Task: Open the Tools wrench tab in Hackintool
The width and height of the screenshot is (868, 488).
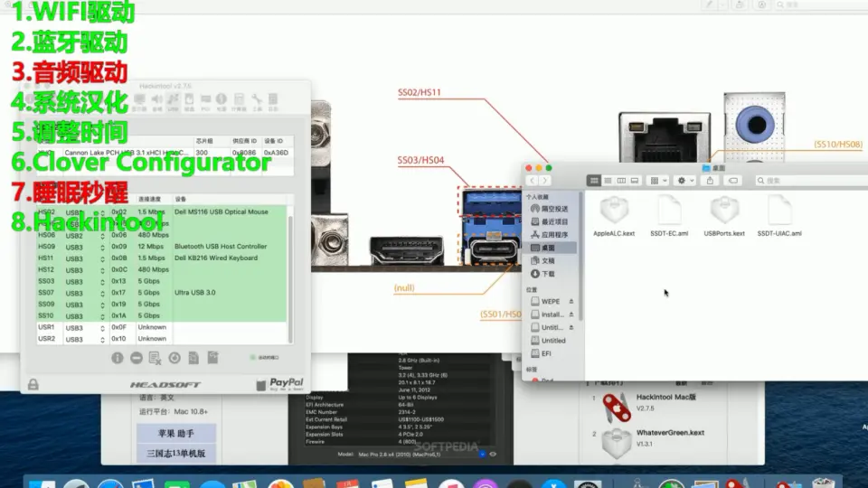Action: (257, 102)
